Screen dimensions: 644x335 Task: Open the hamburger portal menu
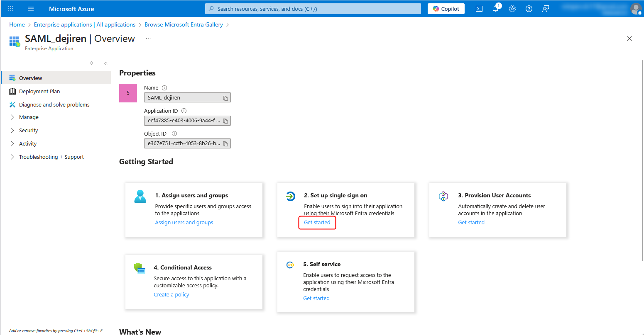[x=31, y=9]
